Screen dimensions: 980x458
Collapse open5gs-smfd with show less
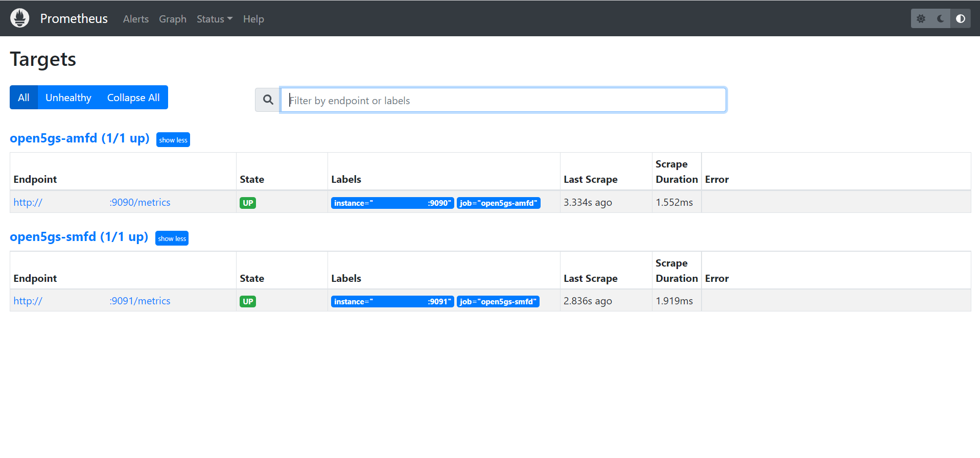pyautogui.click(x=172, y=238)
